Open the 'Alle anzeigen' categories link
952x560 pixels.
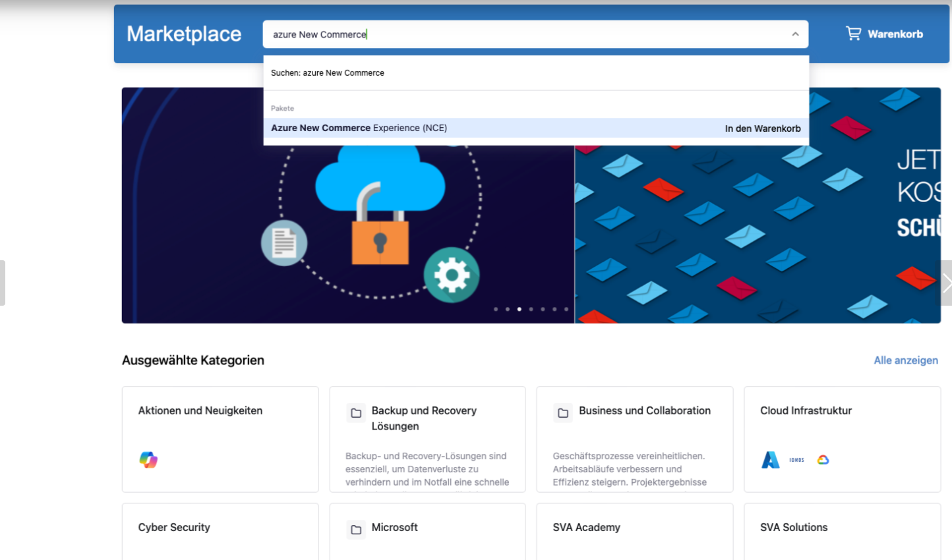(x=905, y=360)
